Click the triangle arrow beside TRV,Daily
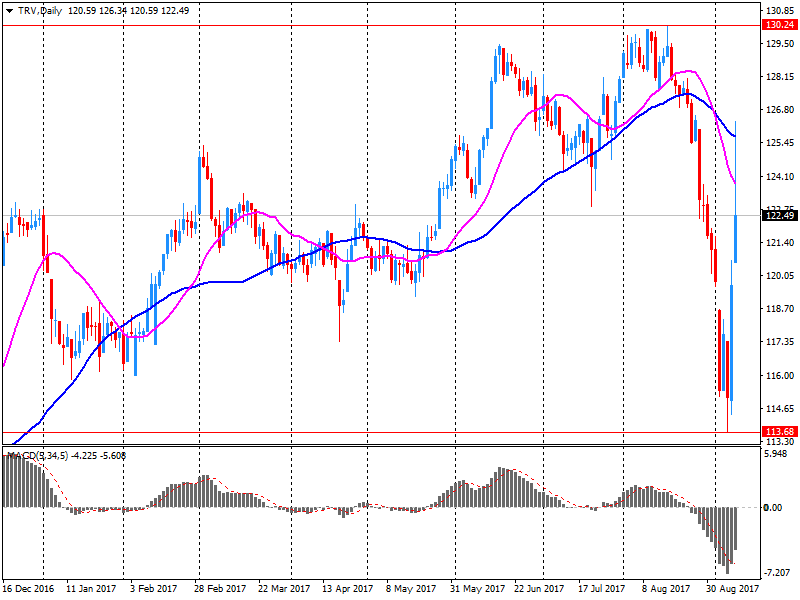 tap(9, 11)
